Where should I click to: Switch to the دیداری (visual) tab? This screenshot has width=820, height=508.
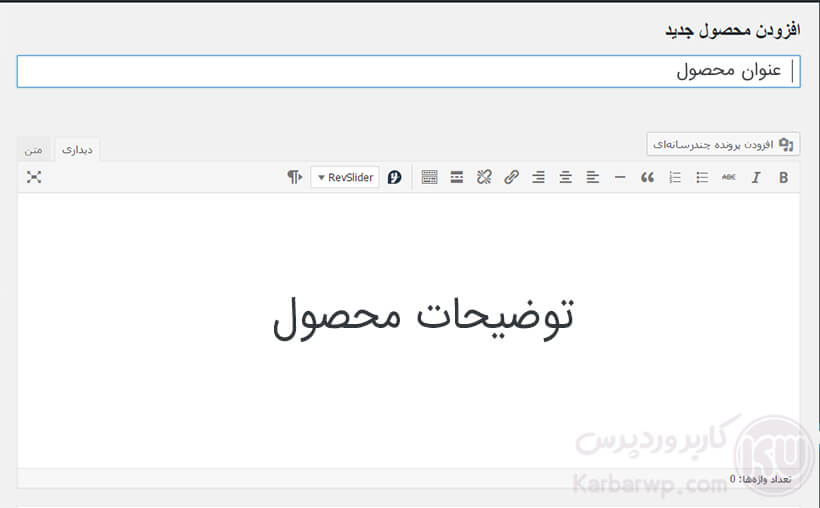[77, 150]
